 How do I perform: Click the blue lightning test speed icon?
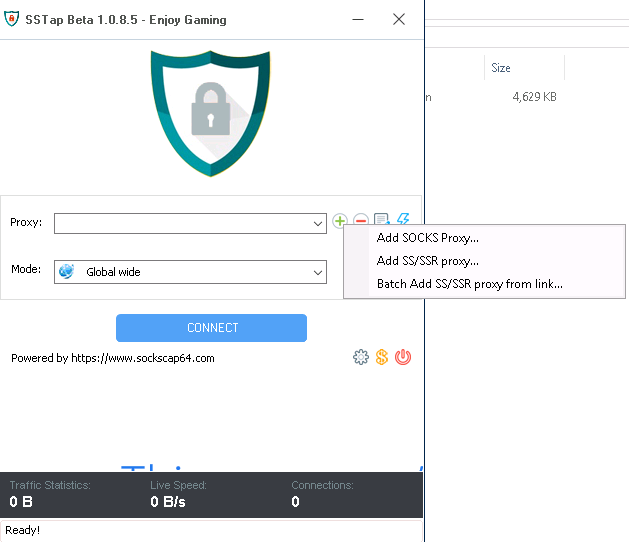(403, 219)
